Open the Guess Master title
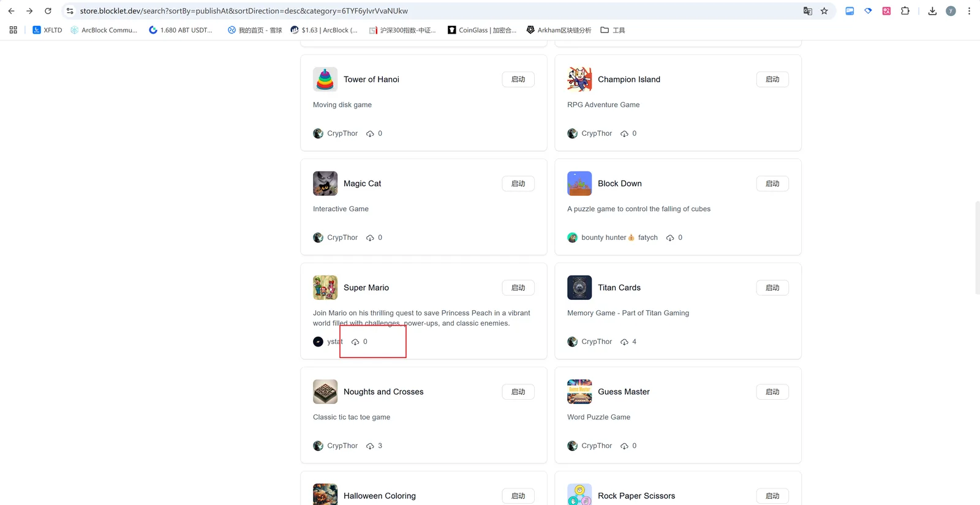The height and width of the screenshot is (505, 980). click(624, 392)
